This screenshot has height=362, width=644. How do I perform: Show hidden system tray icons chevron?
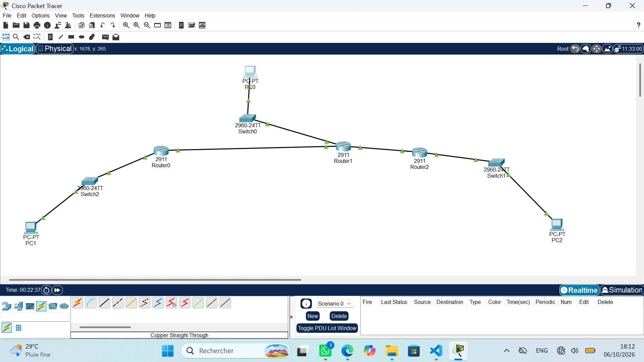point(507,351)
